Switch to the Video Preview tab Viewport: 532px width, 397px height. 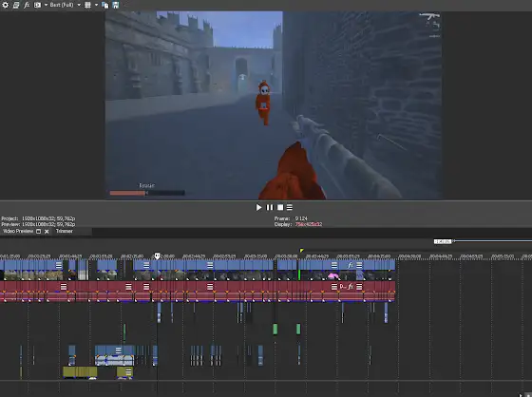[18, 231]
